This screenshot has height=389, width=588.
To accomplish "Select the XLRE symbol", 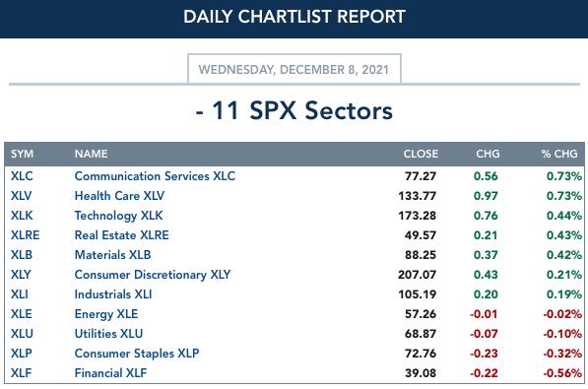I will pyautogui.click(x=26, y=234).
